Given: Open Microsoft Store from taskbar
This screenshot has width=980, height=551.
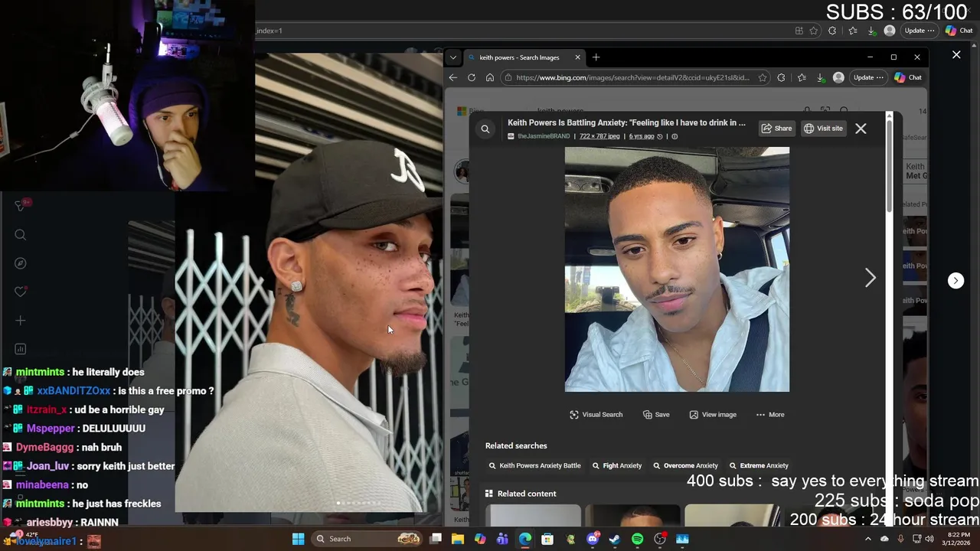Looking at the screenshot, I should 547,539.
